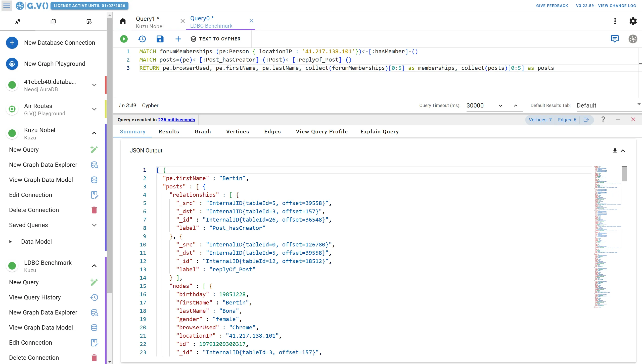The width and height of the screenshot is (642, 364).
Task: Export results icon next to Edges count
Action: pyautogui.click(x=586, y=120)
